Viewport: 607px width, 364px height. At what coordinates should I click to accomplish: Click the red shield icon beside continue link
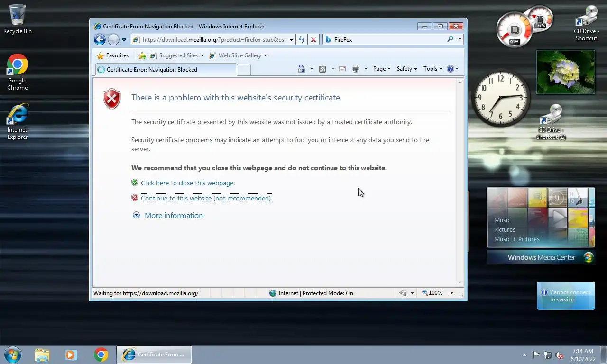(135, 198)
